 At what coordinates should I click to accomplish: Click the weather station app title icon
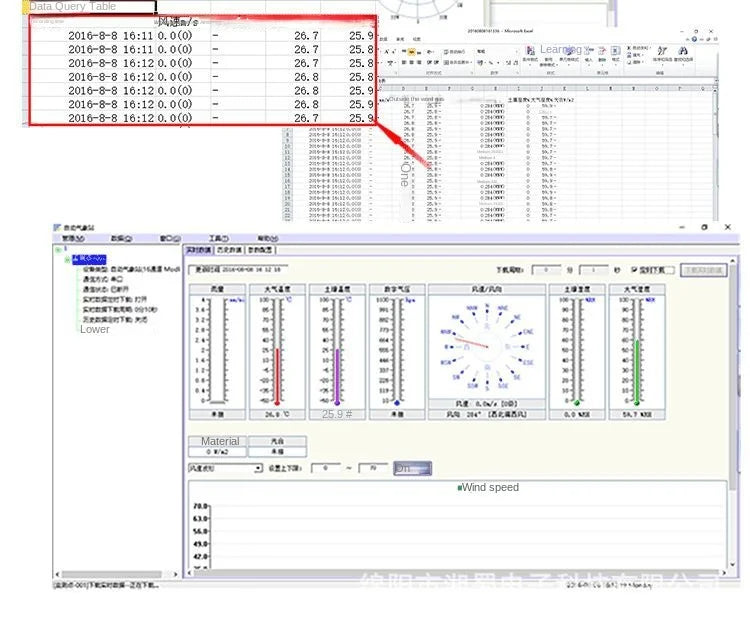(57, 227)
